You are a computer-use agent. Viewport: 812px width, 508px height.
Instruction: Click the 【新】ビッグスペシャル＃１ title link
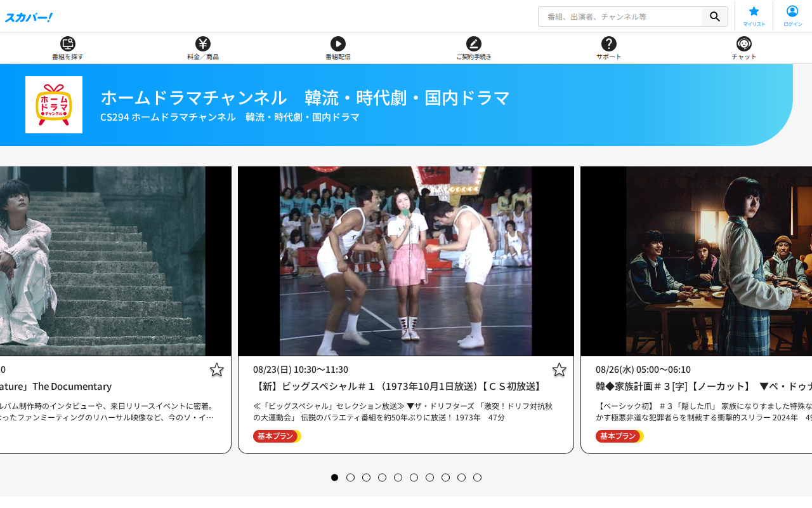[398, 386]
